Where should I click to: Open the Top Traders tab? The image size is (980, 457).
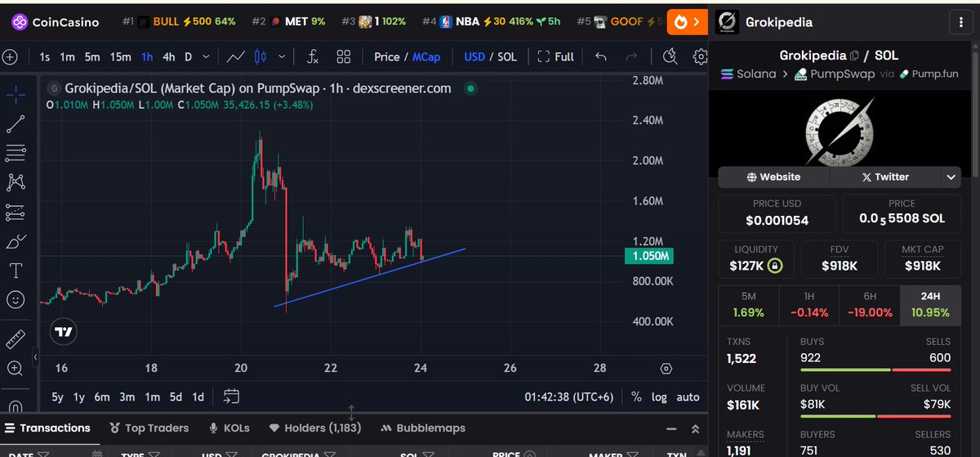150,428
